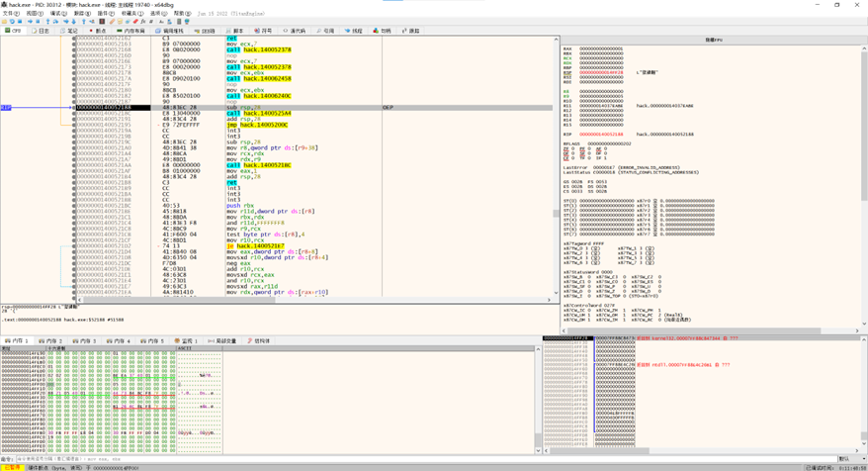Viewport: 868px width, 471px height.
Task: Open the 默认 dropdown beside command bar
Action: tap(848, 458)
